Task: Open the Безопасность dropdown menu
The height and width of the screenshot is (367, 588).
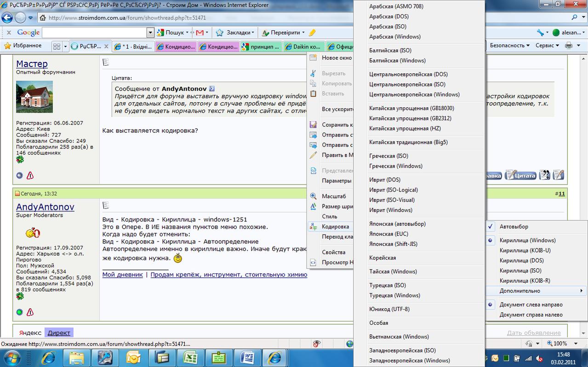Action: (509, 45)
